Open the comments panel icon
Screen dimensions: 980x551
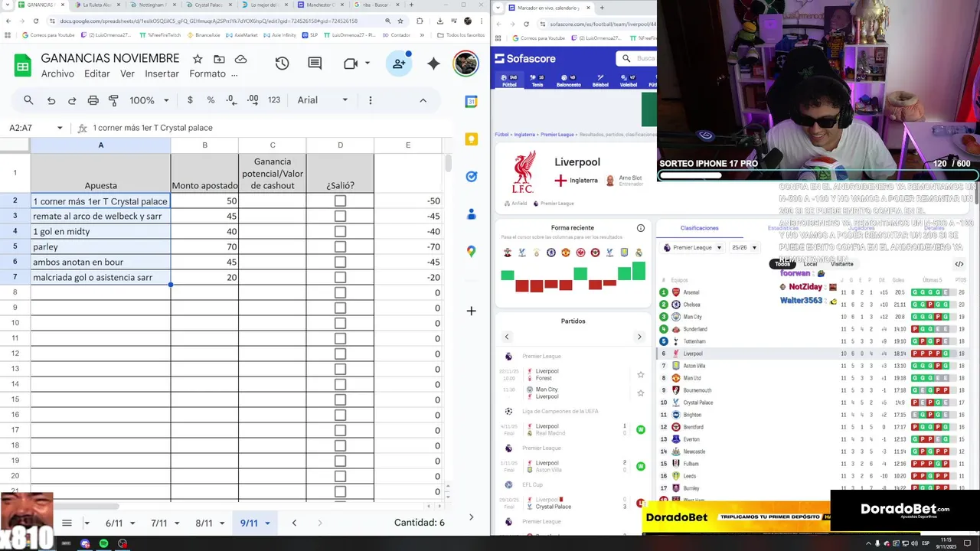315,64
